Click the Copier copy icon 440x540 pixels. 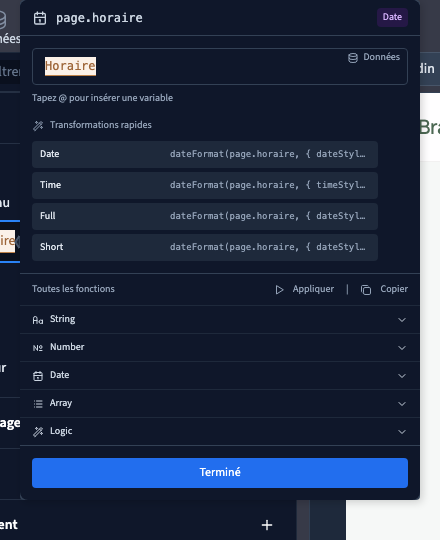[366, 290]
